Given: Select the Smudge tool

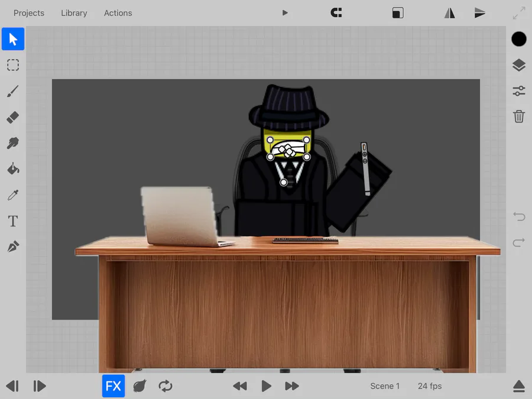Looking at the screenshot, I should pyautogui.click(x=13, y=143).
